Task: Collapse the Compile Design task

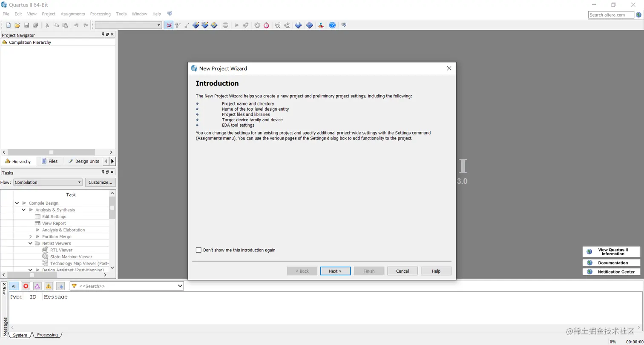Action: pyautogui.click(x=17, y=203)
